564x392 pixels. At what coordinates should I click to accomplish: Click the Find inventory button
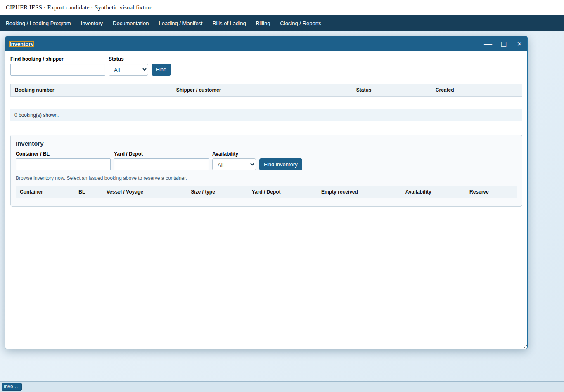pyautogui.click(x=281, y=165)
